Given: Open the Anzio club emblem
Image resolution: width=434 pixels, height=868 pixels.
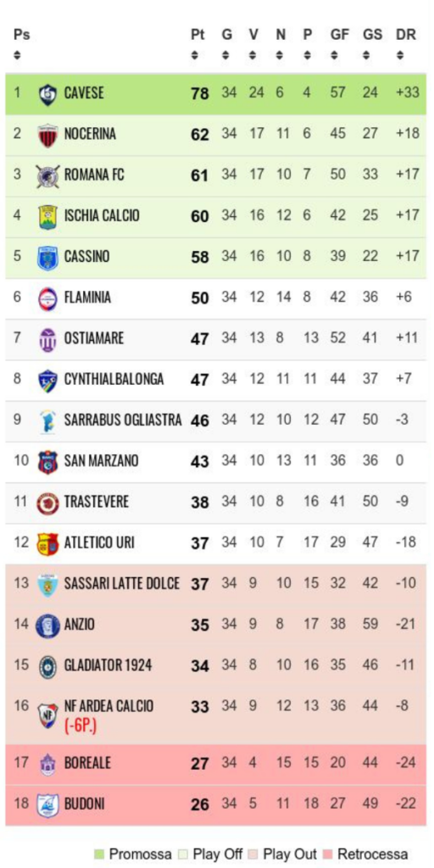Looking at the screenshot, I should (47, 626).
